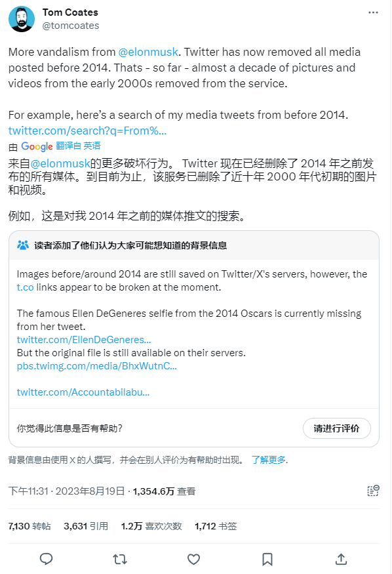Click the community notes icon beside view count
This screenshot has height=574, width=392.
373,491
